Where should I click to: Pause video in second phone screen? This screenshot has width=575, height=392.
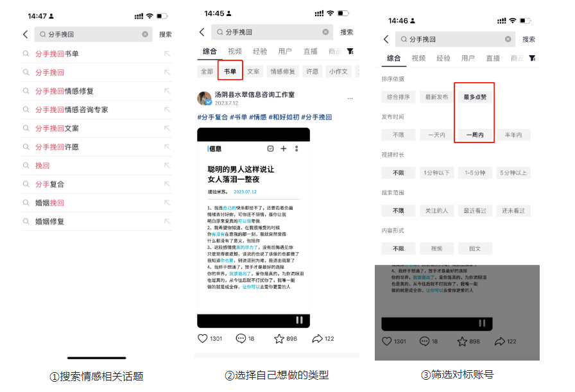tap(299, 320)
